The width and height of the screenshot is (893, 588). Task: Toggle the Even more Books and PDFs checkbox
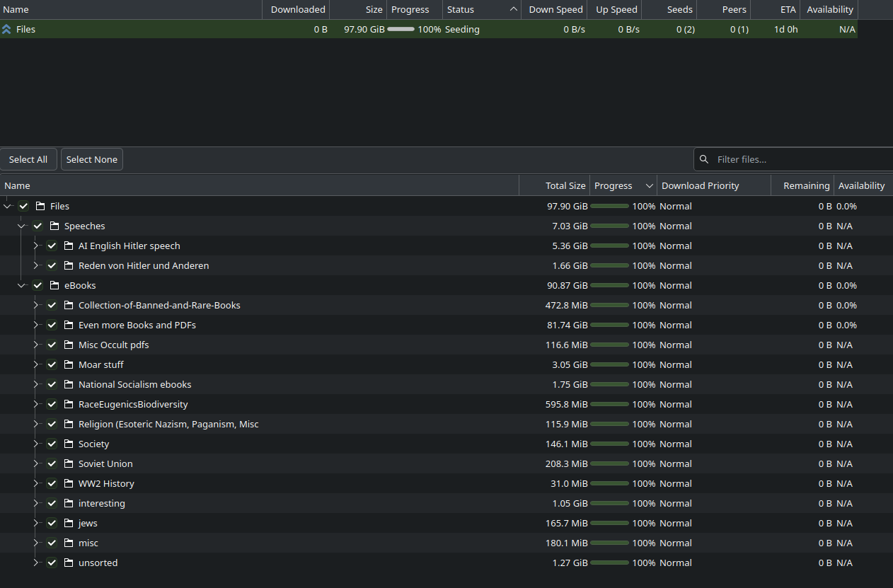coord(52,325)
